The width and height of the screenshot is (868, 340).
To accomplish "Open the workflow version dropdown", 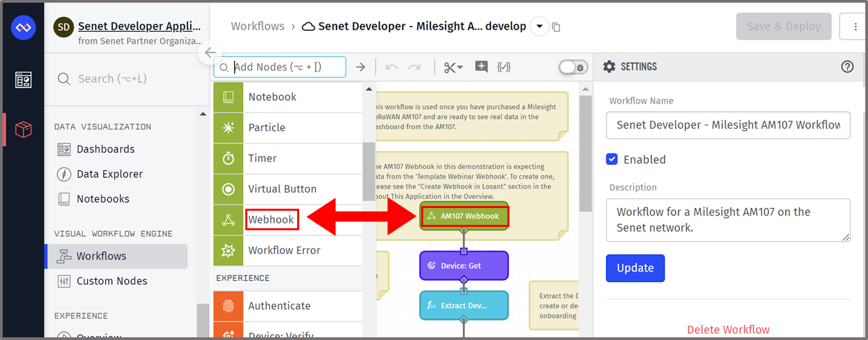I will tap(538, 27).
